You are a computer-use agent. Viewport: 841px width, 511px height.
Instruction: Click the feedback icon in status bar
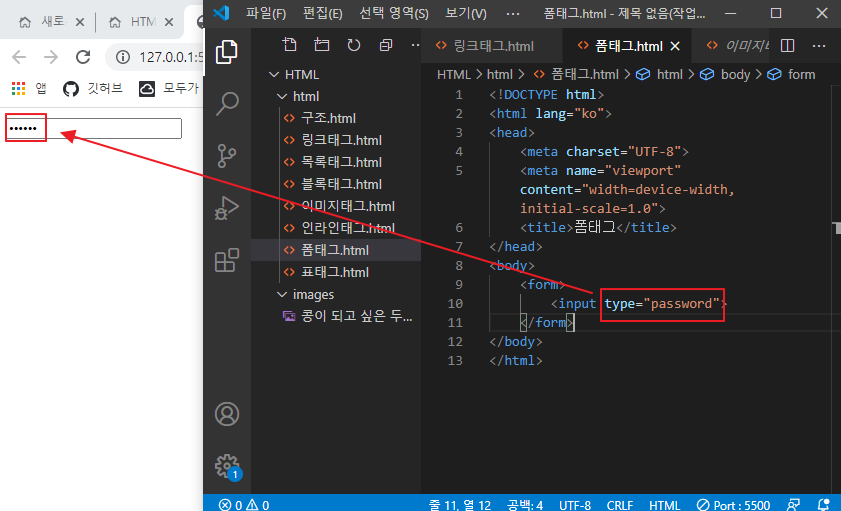pyautogui.click(x=793, y=505)
